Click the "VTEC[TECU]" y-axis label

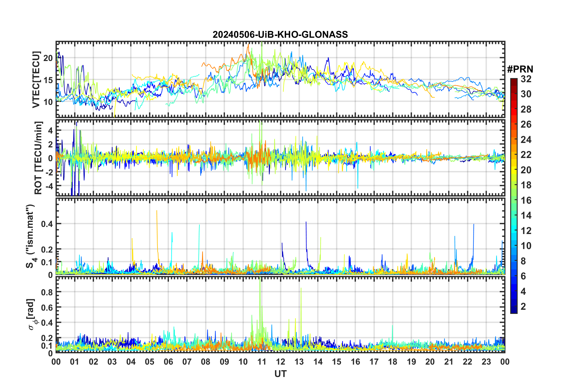point(36,80)
